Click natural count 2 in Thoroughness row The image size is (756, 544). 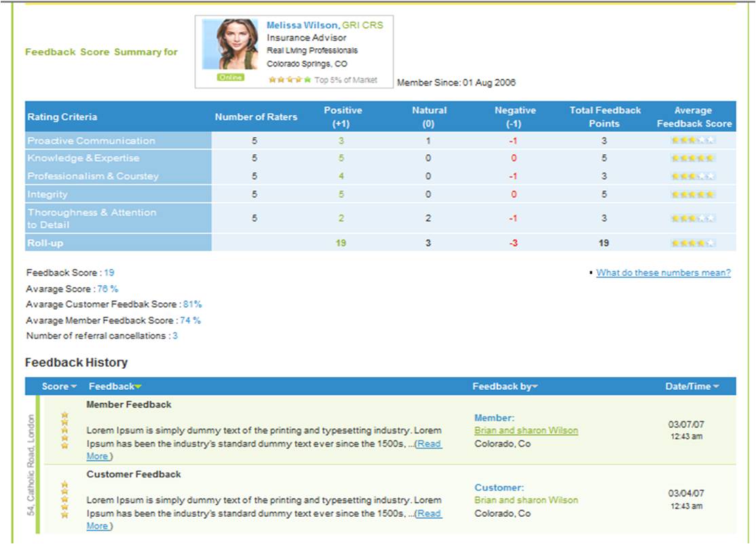pos(428,218)
